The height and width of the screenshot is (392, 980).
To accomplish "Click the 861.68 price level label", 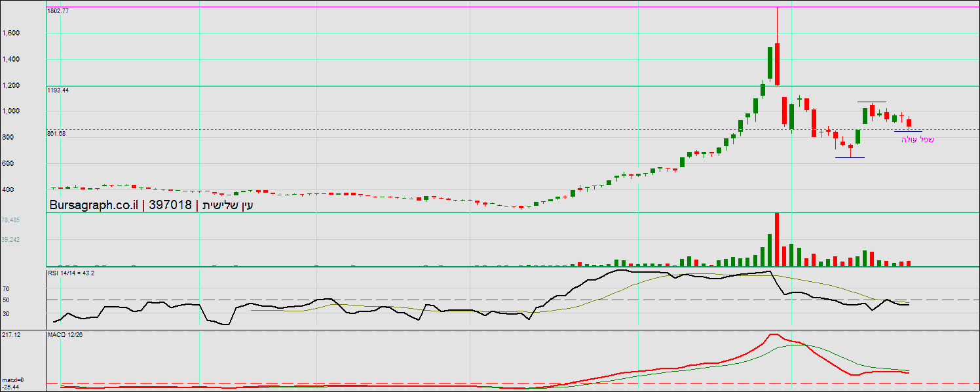I will (56, 133).
